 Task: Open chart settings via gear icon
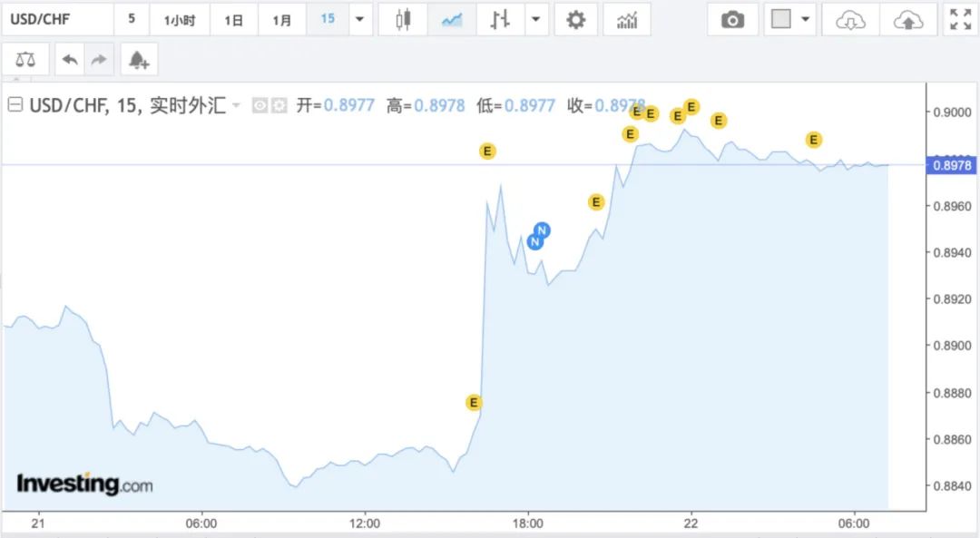[x=575, y=18]
